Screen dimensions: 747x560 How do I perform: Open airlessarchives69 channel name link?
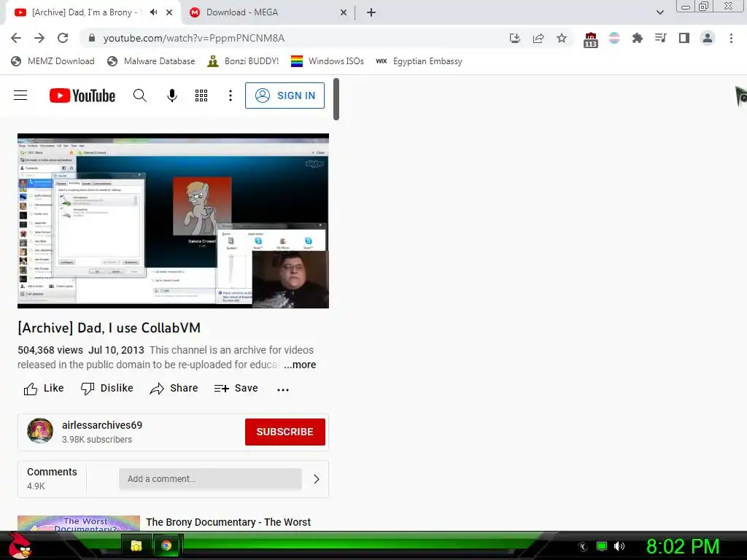tap(102, 425)
